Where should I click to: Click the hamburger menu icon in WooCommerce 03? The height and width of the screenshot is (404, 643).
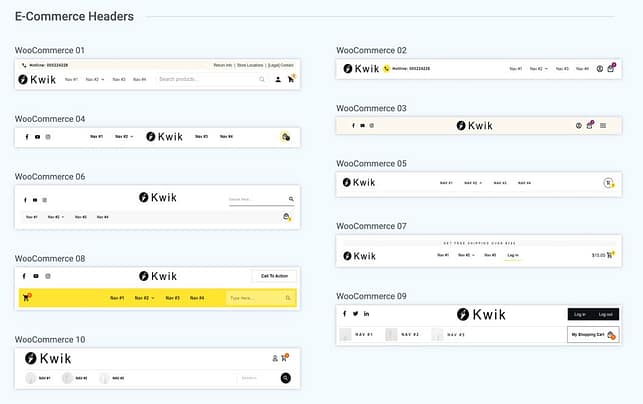click(603, 126)
